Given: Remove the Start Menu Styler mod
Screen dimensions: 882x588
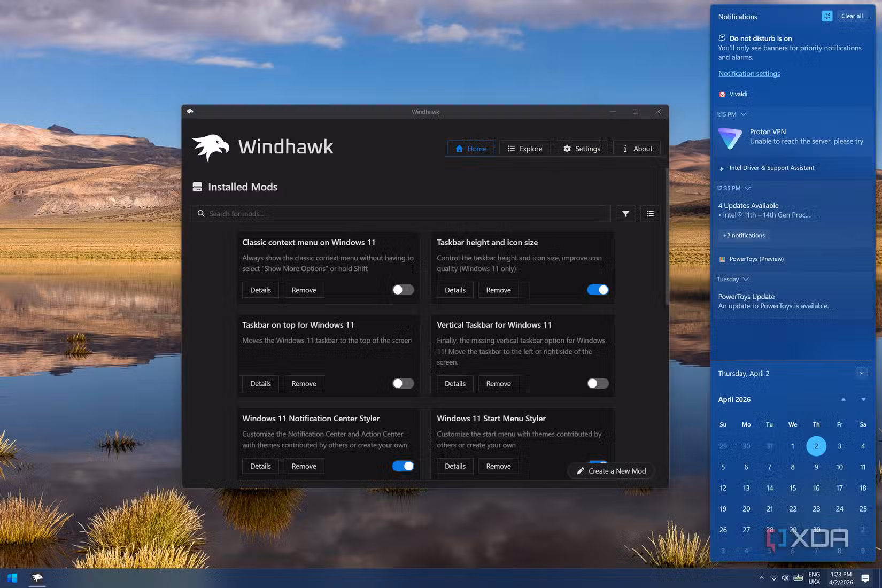Looking at the screenshot, I should (498, 466).
